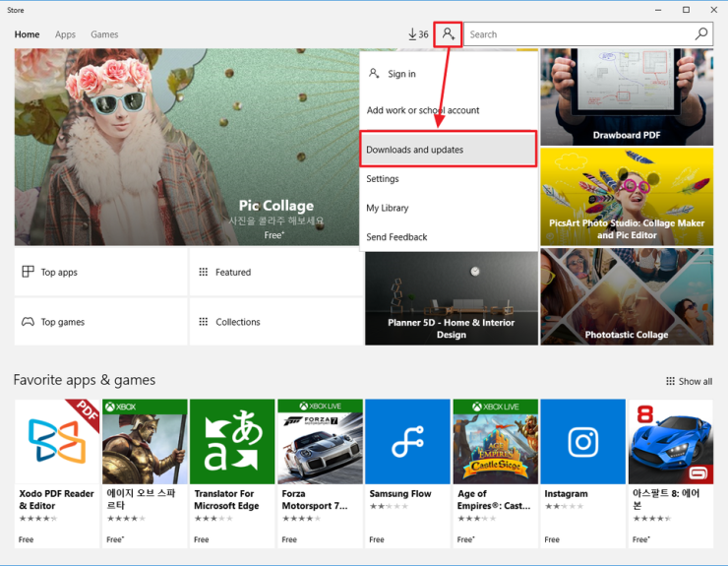
Task: Click the Top apps grid icon
Action: pyautogui.click(x=28, y=272)
